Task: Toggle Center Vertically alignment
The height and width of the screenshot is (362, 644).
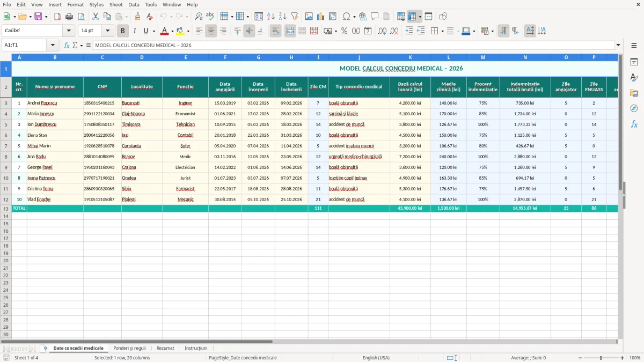Action: [249, 31]
